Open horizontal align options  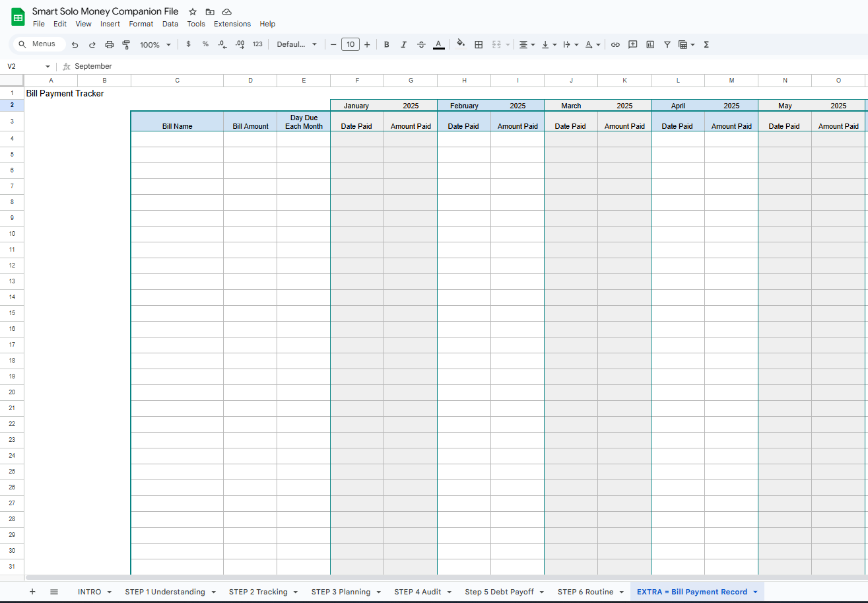(x=527, y=44)
